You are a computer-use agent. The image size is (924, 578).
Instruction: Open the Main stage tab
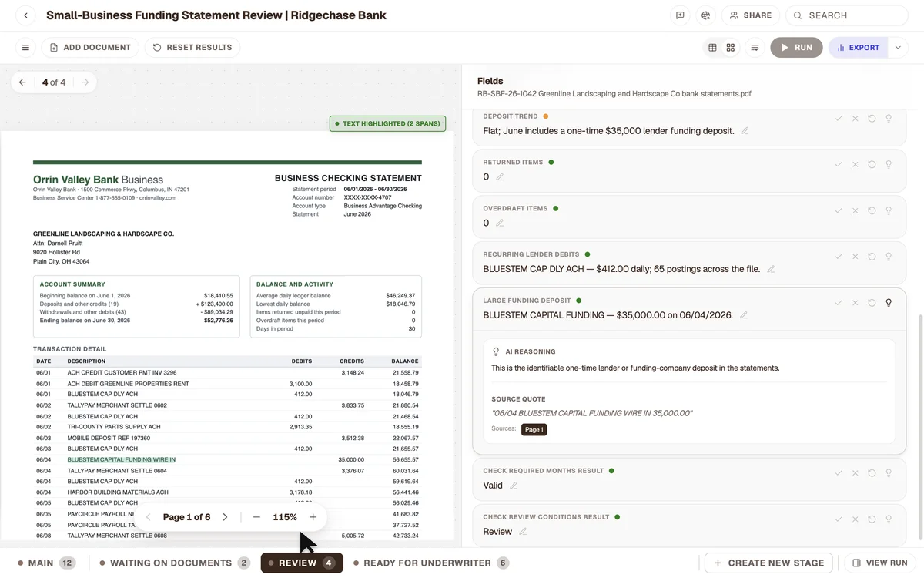pos(46,563)
